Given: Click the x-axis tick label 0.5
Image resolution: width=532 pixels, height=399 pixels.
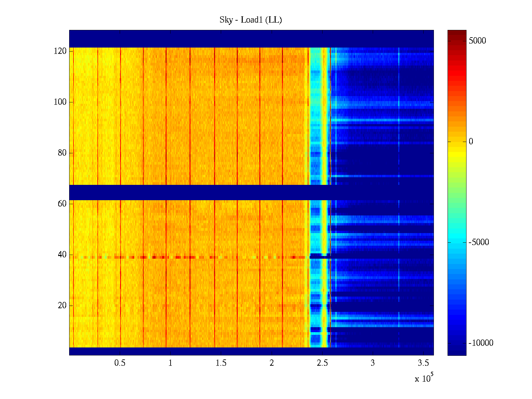Looking at the screenshot, I should [x=120, y=363].
